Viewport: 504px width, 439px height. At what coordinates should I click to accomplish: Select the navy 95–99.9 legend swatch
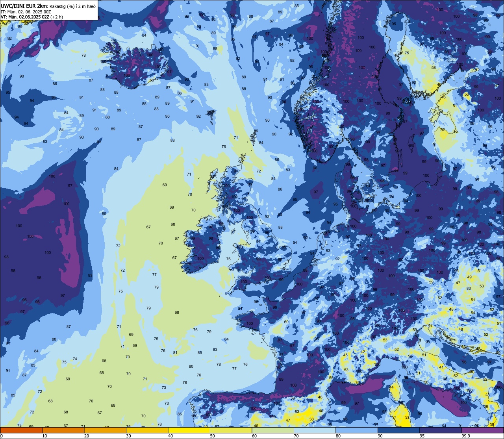point(441,430)
